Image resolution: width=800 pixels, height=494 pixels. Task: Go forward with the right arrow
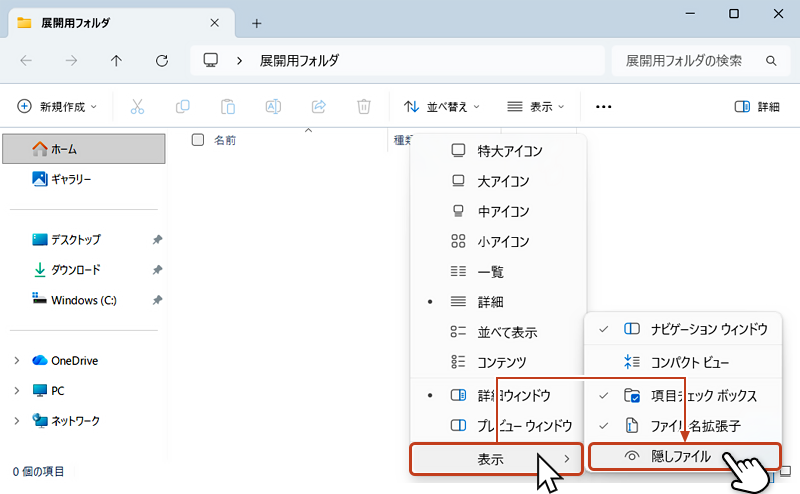[71, 61]
